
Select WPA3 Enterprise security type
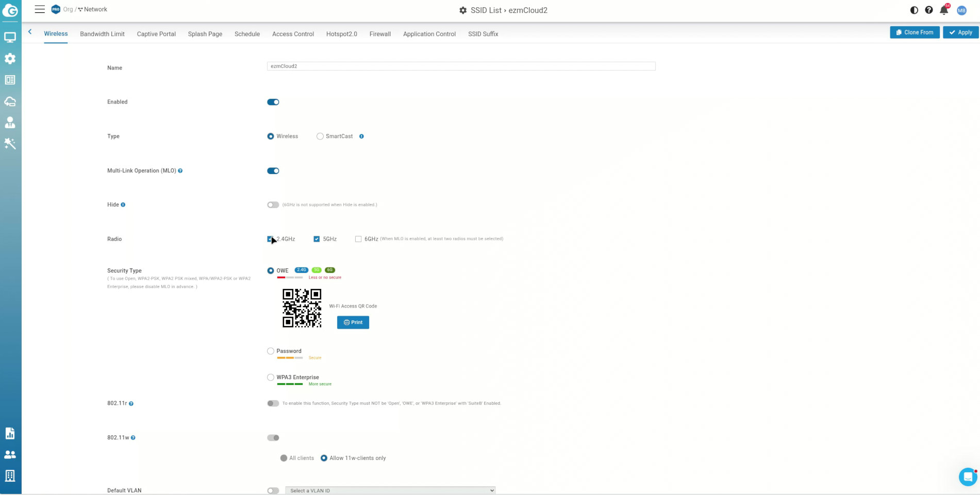click(271, 377)
